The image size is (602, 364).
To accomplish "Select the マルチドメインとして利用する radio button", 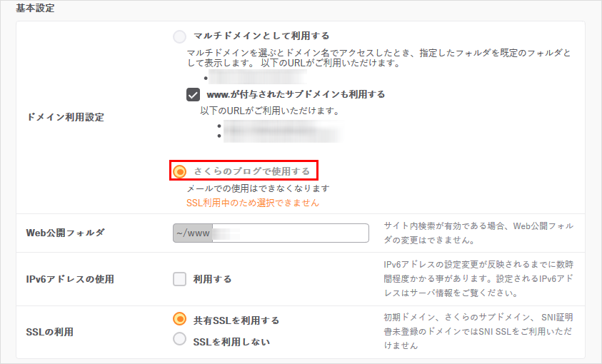I will tap(180, 36).
